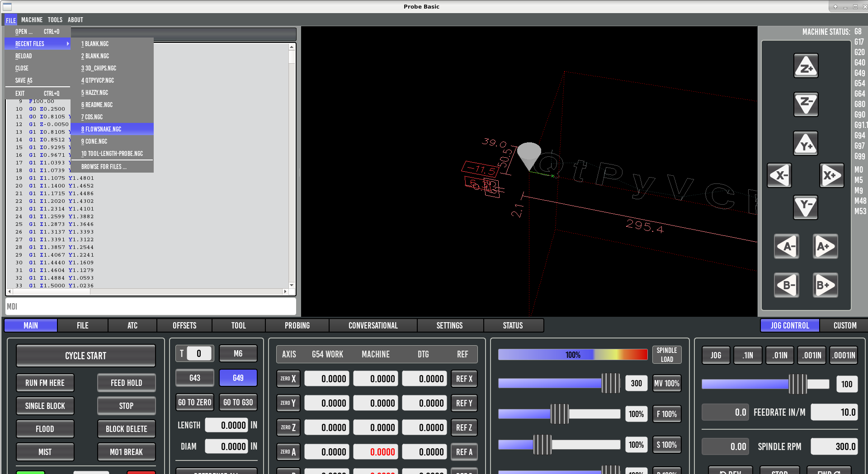Click the STOP program button
This screenshot has width=868, height=474.
[127, 406]
